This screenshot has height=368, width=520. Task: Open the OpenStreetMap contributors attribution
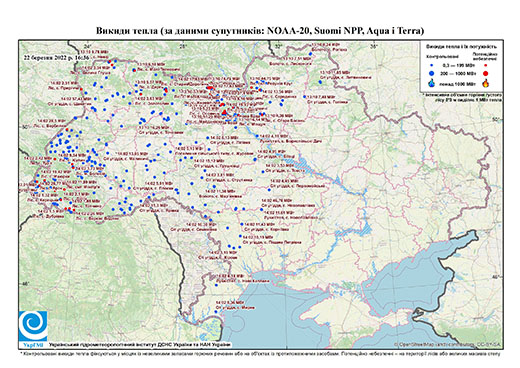[x=447, y=344]
